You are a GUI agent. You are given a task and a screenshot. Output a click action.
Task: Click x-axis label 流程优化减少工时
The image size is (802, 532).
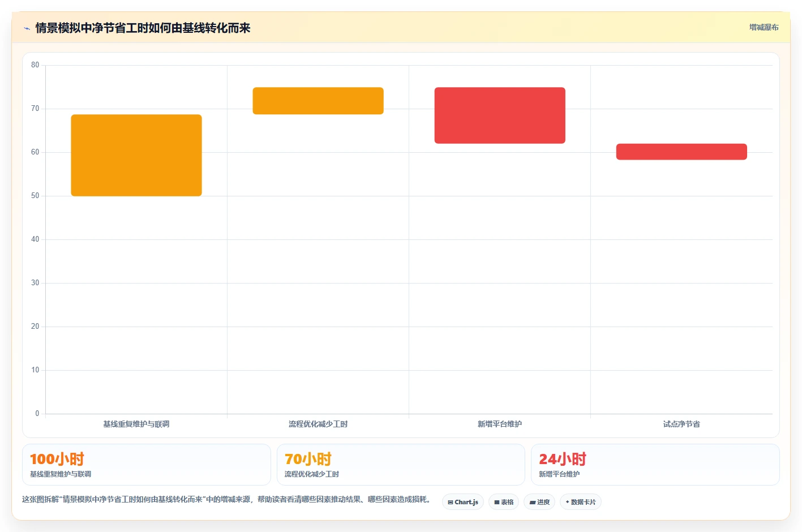coord(318,424)
